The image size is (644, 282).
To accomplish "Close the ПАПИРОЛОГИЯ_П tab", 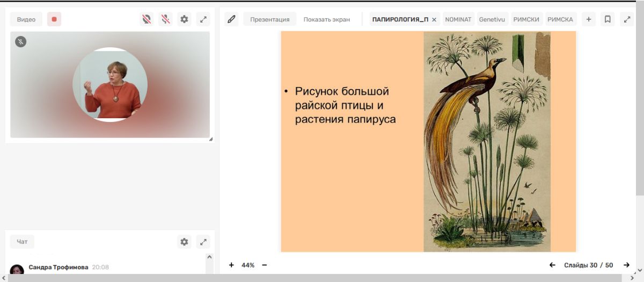I will click(434, 19).
